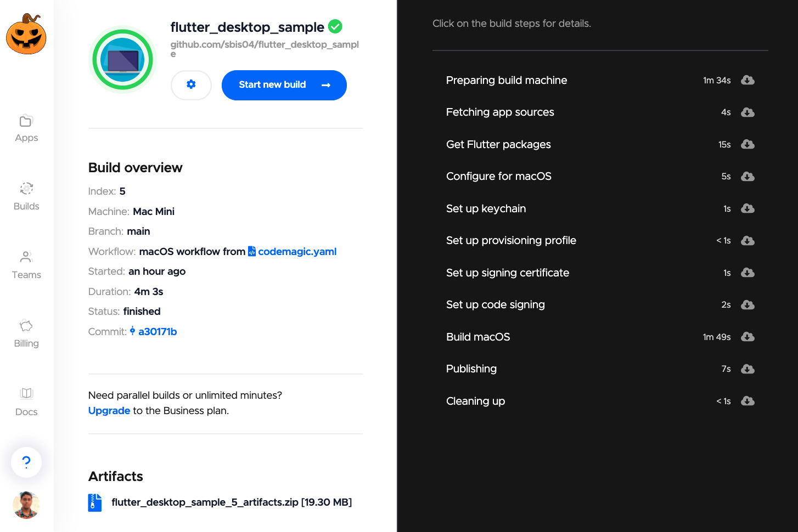Download log for Set up keychain

(748, 208)
